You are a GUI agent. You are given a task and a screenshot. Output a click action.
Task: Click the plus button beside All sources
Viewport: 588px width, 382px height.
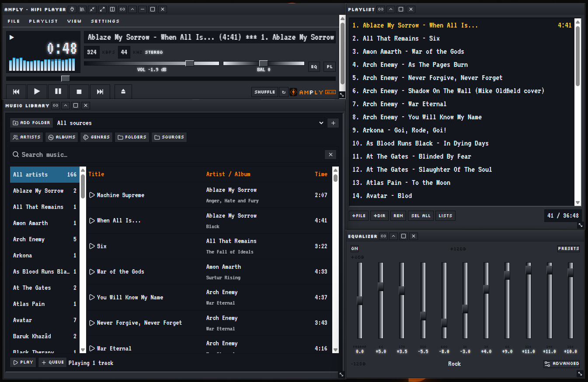point(333,123)
